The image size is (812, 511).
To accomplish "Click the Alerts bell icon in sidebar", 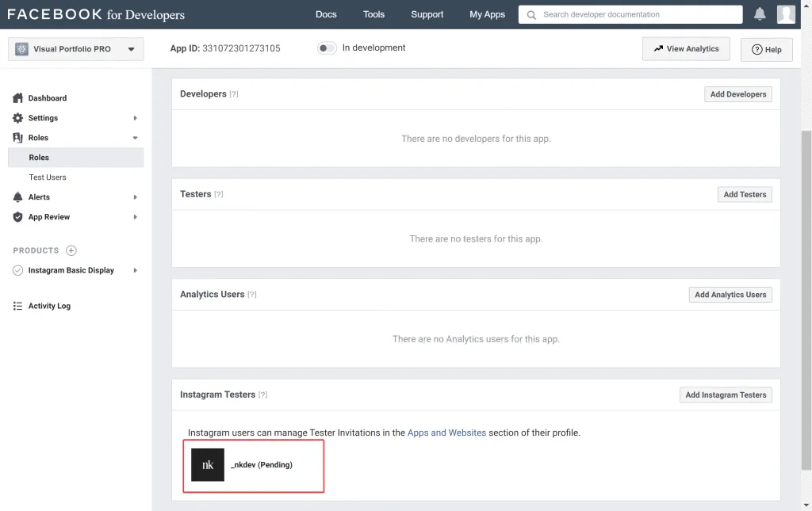I will point(17,197).
